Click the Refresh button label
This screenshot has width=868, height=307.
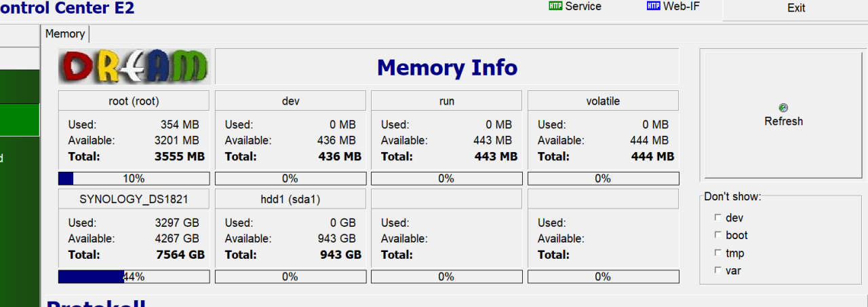tap(783, 122)
